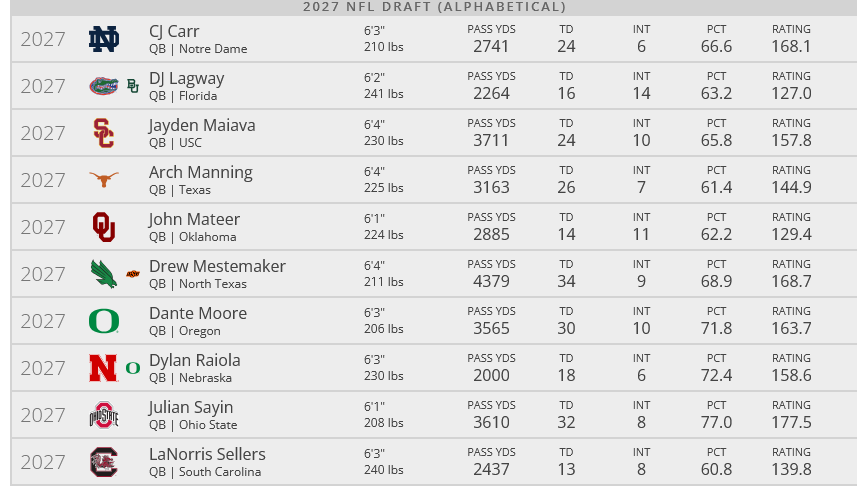Screen dimensions: 857x500
Task: Click small Oregon logo in Dylan Raiola's row
Action: (133, 368)
